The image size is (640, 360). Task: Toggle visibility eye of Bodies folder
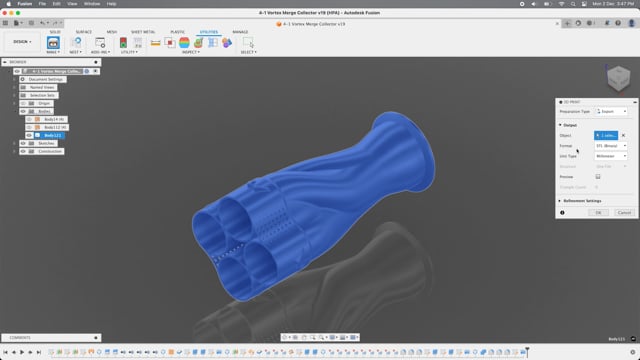tap(23, 111)
